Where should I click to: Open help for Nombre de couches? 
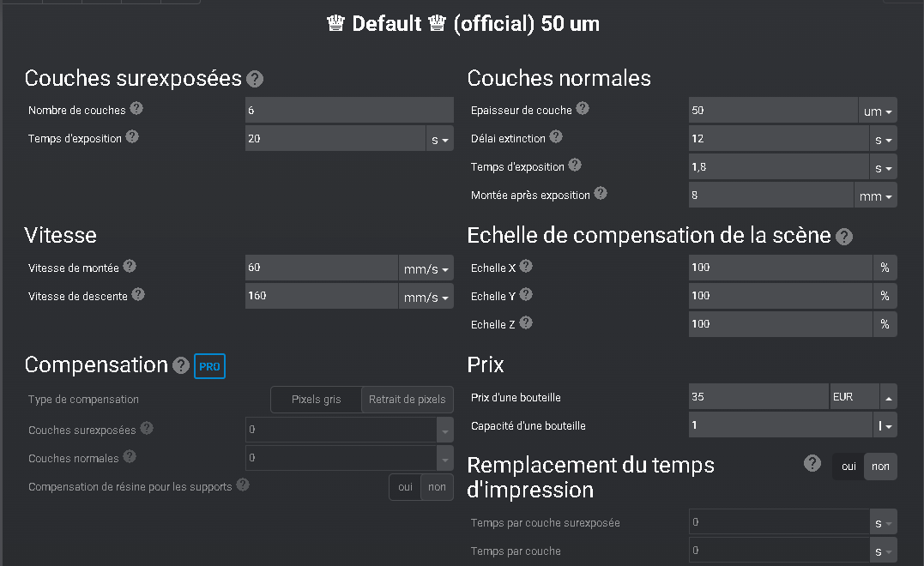tap(136, 108)
